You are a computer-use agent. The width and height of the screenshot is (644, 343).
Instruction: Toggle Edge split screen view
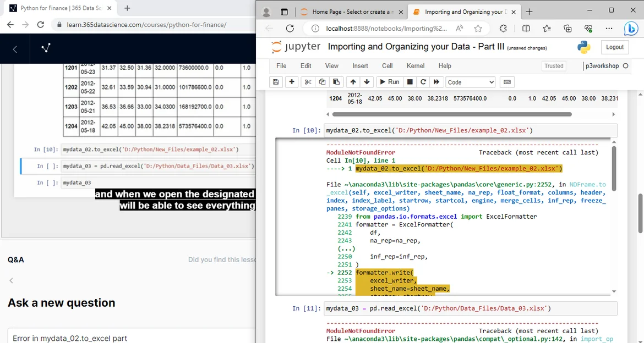[526, 29]
